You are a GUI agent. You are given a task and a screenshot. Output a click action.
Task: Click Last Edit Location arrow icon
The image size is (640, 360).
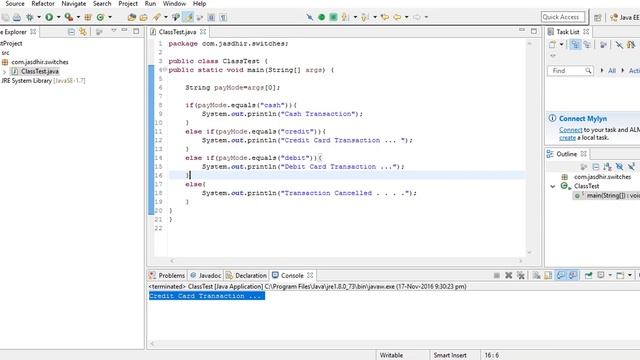[384, 17]
